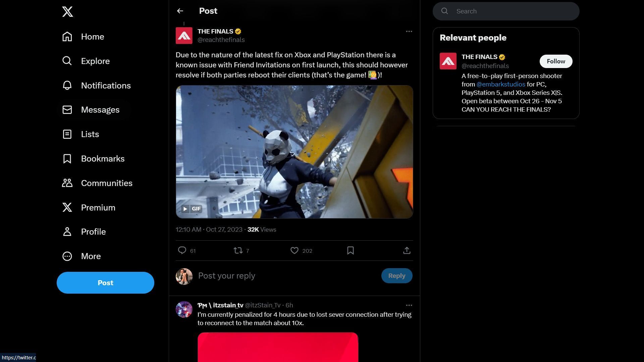Open the Explore search section
The image size is (644, 362).
pyautogui.click(x=95, y=61)
